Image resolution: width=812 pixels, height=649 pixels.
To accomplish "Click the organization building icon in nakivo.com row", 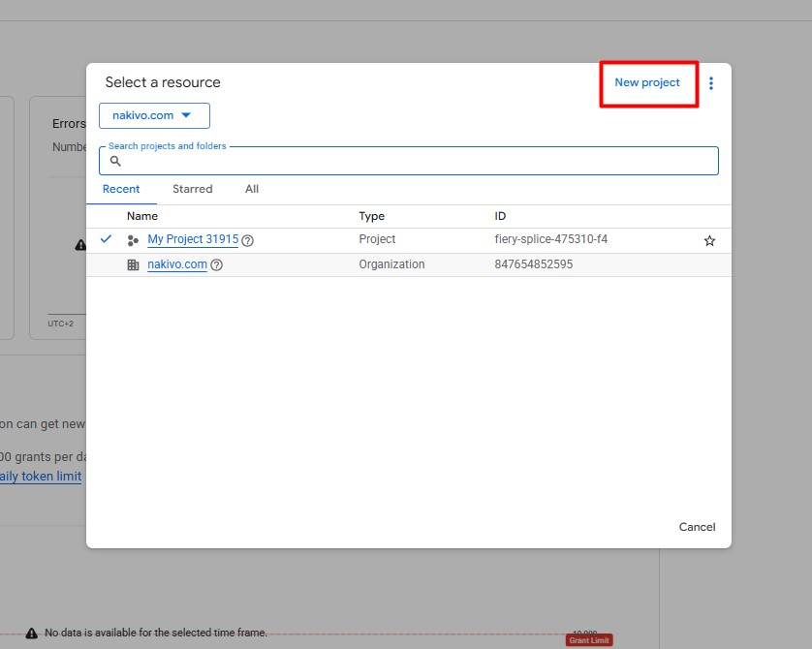I will [133, 265].
